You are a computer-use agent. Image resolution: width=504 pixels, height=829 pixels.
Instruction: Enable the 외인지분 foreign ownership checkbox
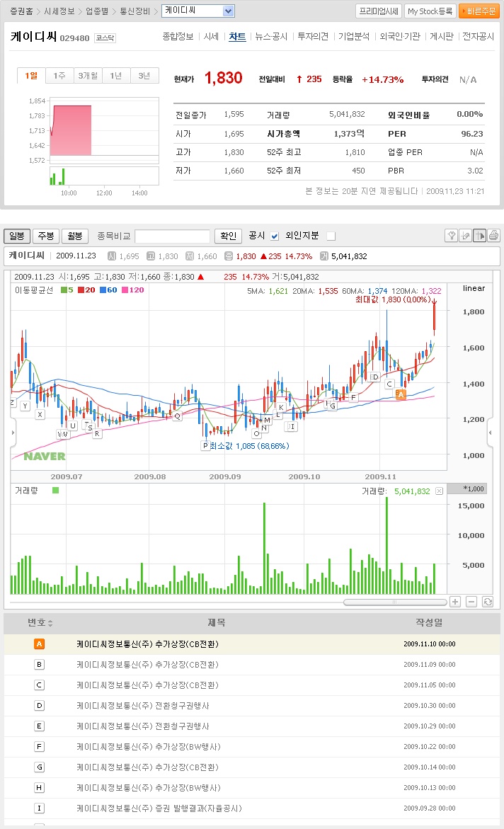click(x=331, y=236)
